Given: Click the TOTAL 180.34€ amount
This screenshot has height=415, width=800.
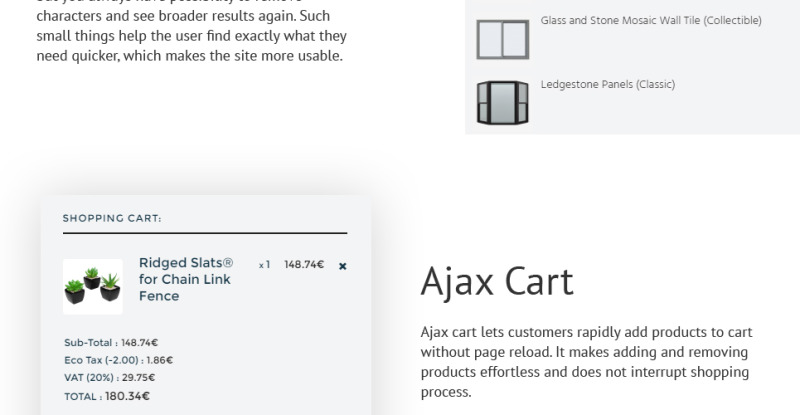Looking at the screenshot, I should coord(127,396).
